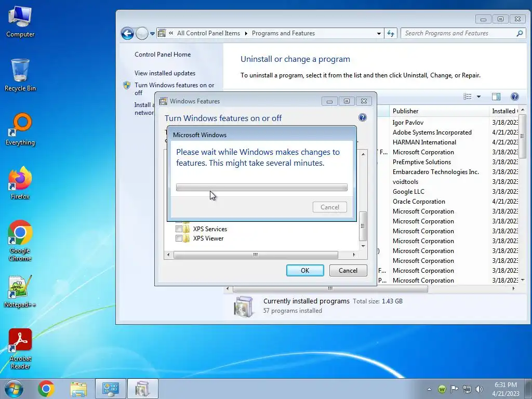Screen dimensions: 532x399
Task: Click the features list vertical scrollbar thumb
Action: [363, 225]
